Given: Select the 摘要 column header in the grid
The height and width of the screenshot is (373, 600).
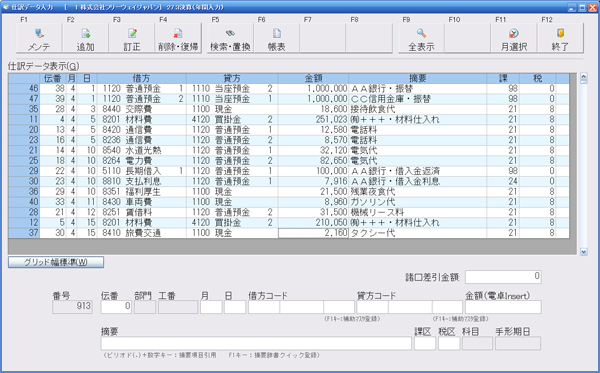Looking at the screenshot, I should pyautogui.click(x=417, y=78).
